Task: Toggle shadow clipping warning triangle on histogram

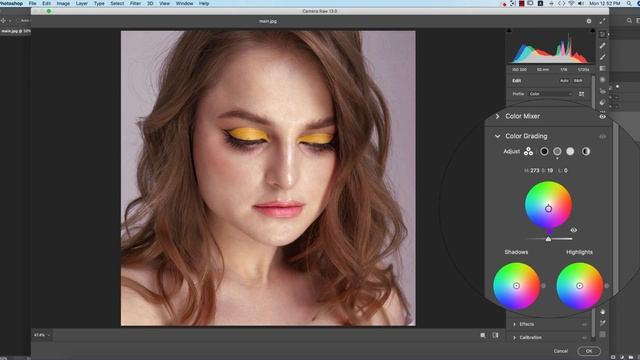Action: tap(509, 31)
